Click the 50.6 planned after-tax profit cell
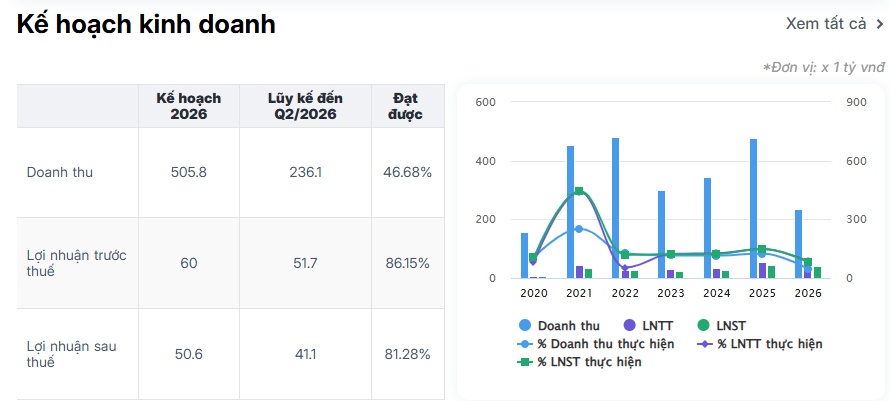890x401 pixels. (x=188, y=354)
